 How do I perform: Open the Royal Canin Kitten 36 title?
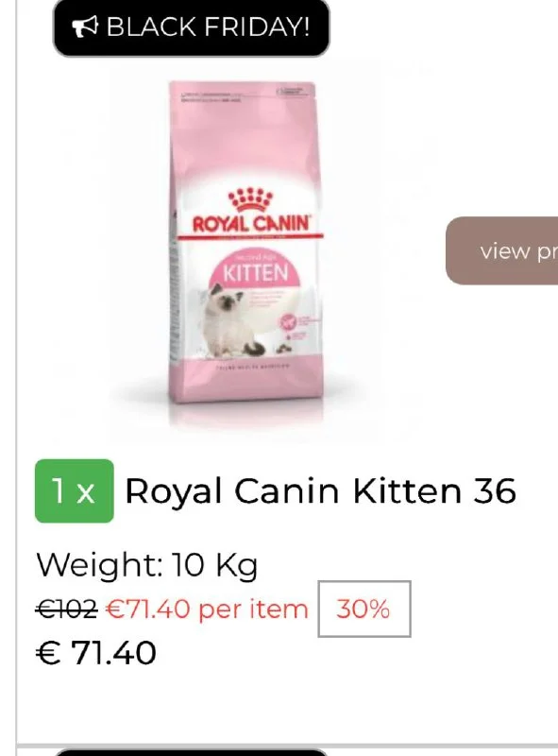[320, 490]
